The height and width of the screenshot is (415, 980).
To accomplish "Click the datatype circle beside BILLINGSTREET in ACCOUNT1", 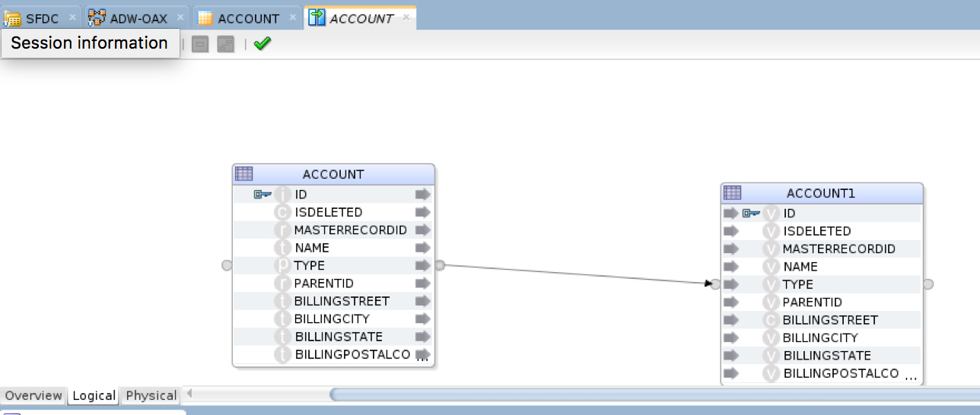I will click(771, 321).
